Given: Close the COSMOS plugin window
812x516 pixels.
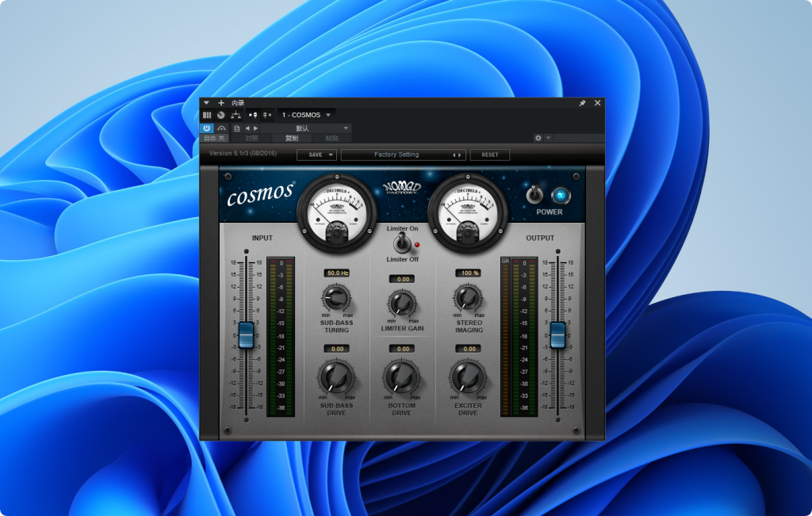Looking at the screenshot, I should click(x=597, y=103).
